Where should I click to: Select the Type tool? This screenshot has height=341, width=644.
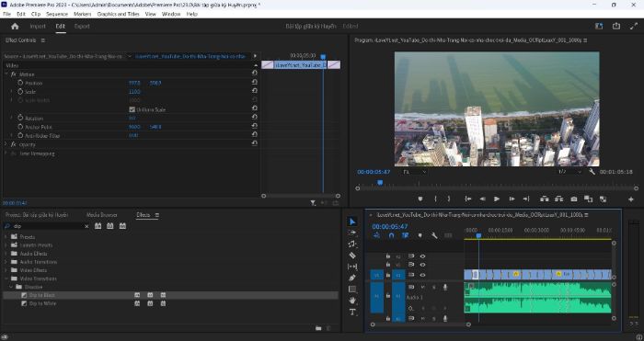352,312
